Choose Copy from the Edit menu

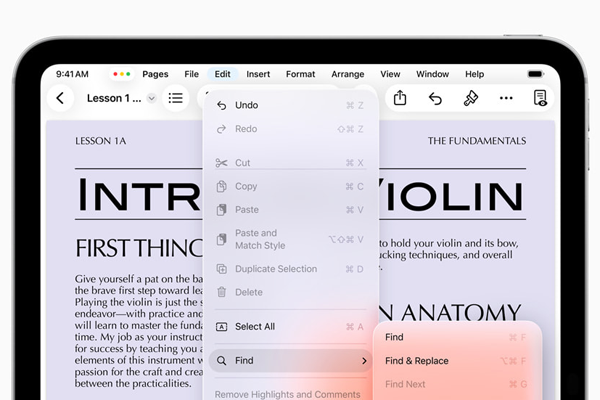[290, 186]
